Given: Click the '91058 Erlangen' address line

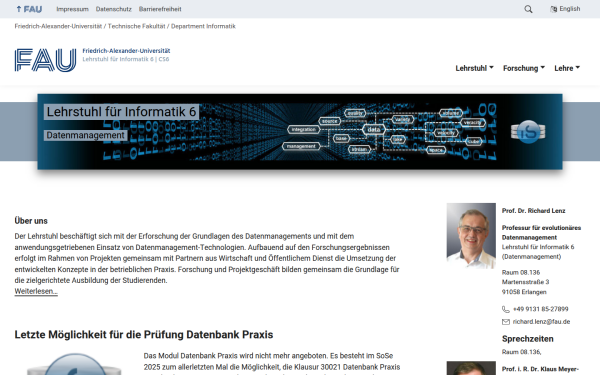Looking at the screenshot, I should tap(524, 292).
